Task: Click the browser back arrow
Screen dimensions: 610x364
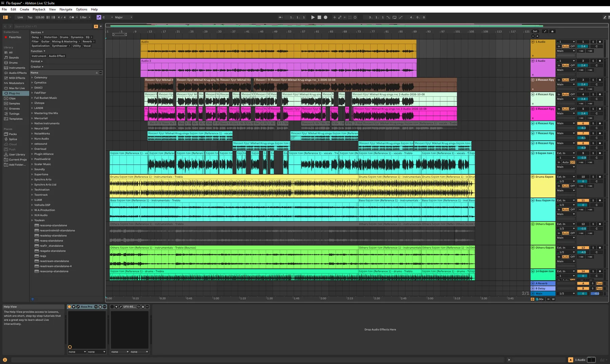Action: pyautogui.click(x=5, y=26)
